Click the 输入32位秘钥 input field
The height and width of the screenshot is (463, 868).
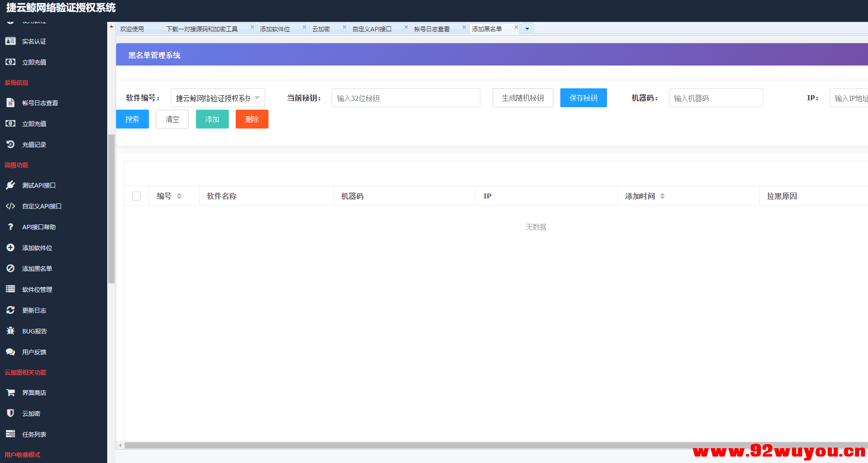pyautogui.click(x=405, y=98)
